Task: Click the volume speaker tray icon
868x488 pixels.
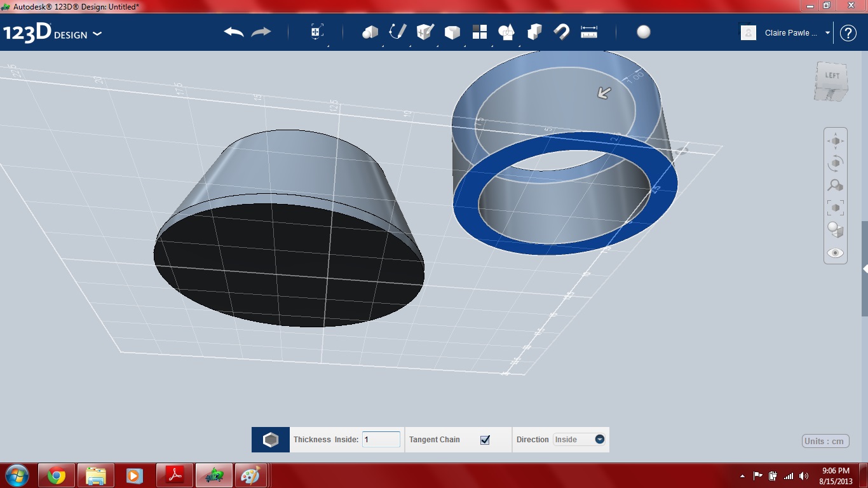Action: point(804,476)
